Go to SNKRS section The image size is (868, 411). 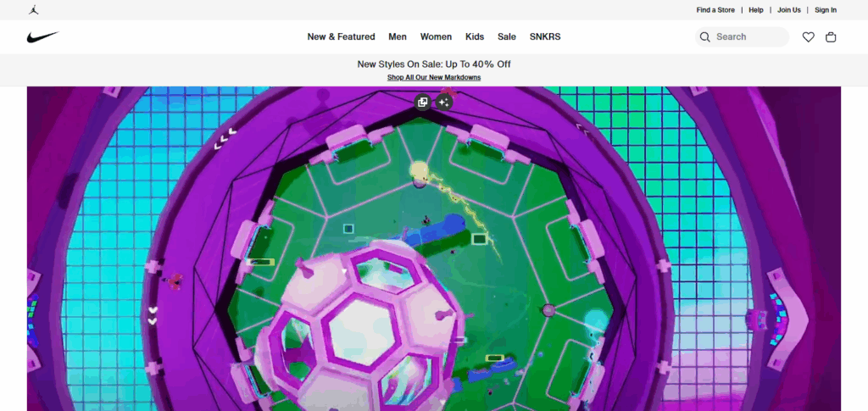point(545,37)
